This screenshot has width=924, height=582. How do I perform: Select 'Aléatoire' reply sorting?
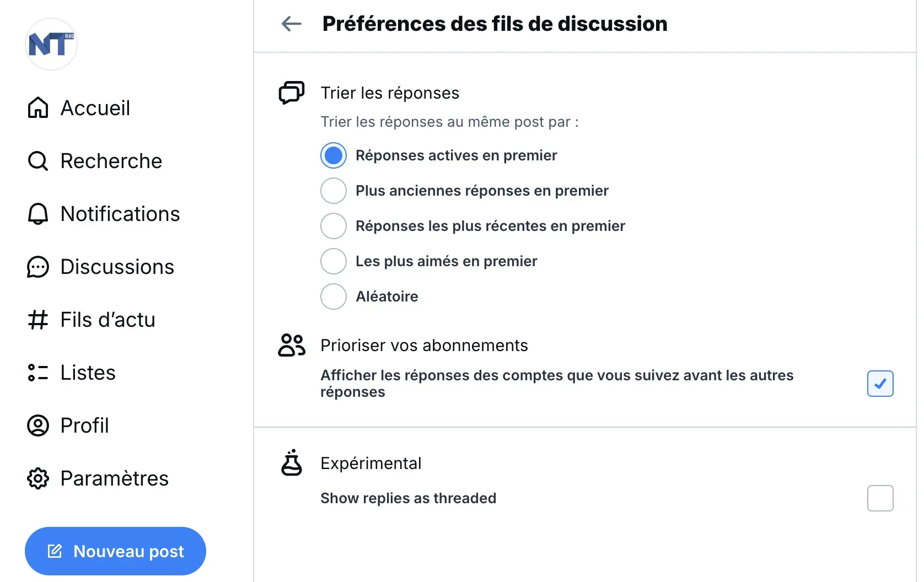point(334,297)
